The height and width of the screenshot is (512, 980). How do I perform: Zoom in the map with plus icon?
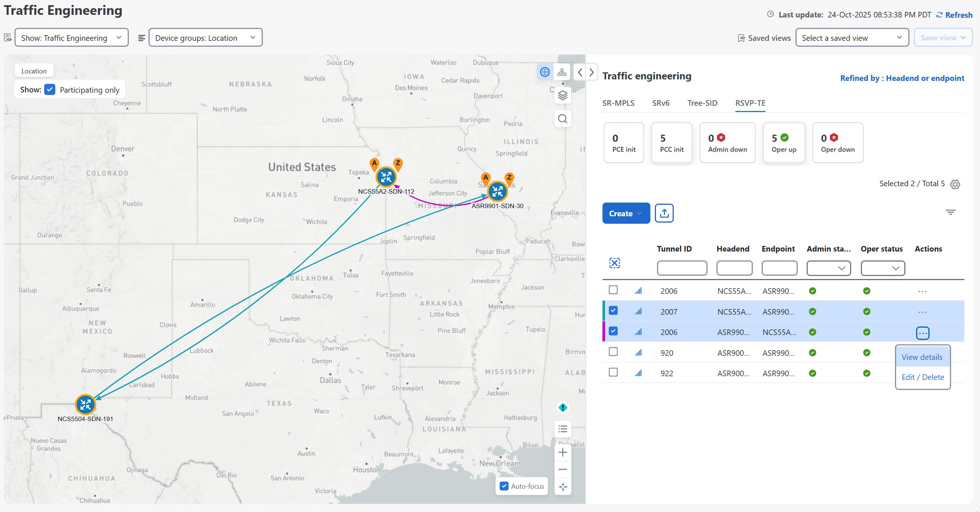coord(563,452)
